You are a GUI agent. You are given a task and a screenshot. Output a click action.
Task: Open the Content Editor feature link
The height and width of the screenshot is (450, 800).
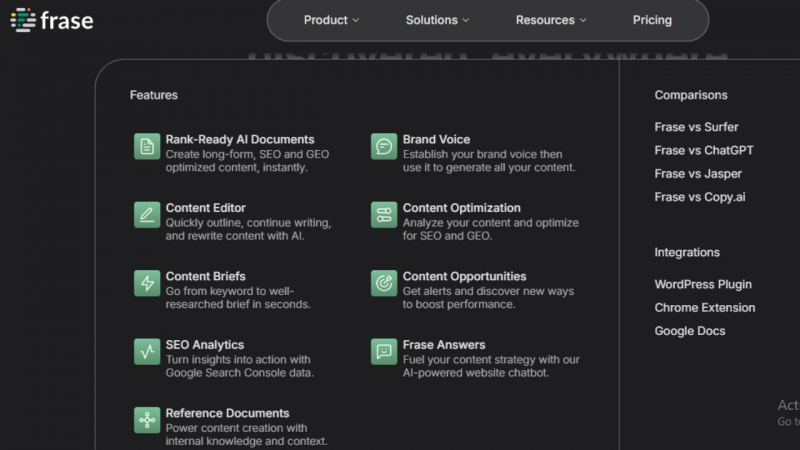point(205,208)
